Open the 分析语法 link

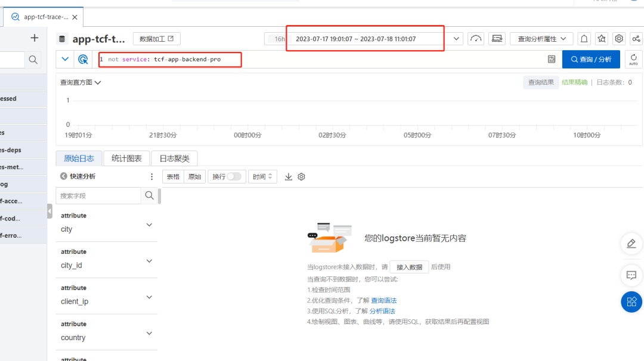coord(382,311)
